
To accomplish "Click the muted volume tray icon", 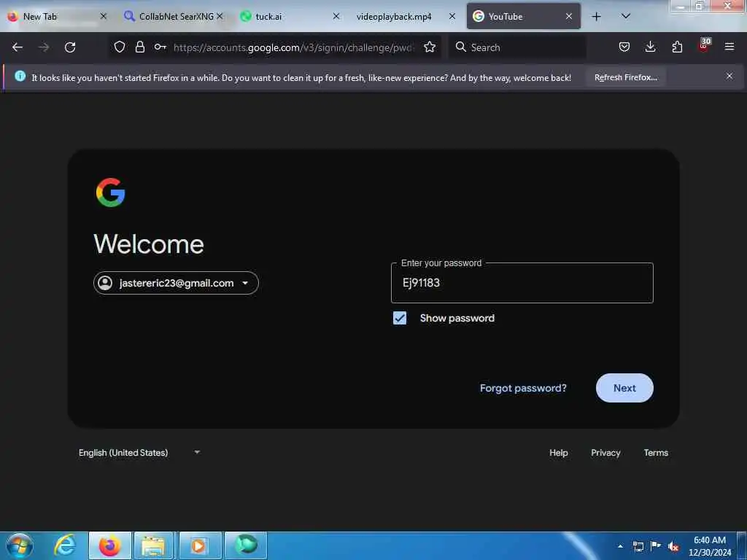I will tap(673, 547).
